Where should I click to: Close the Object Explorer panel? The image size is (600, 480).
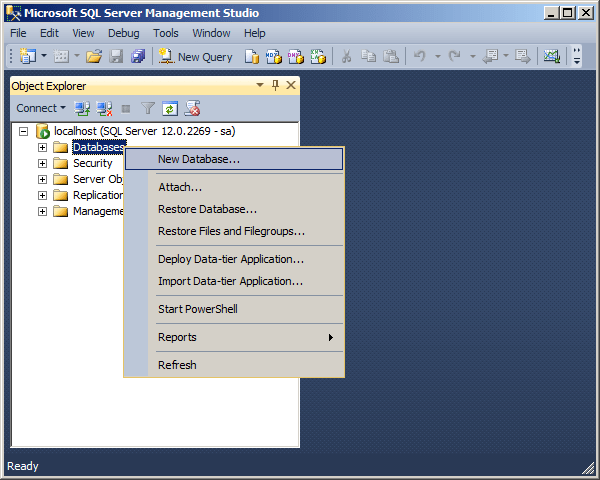291,86
